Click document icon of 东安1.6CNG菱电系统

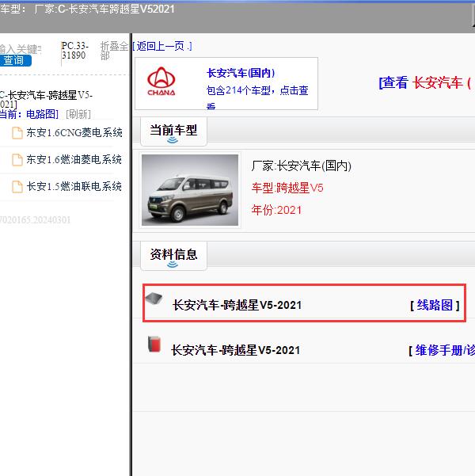click(x=17, y=133)
